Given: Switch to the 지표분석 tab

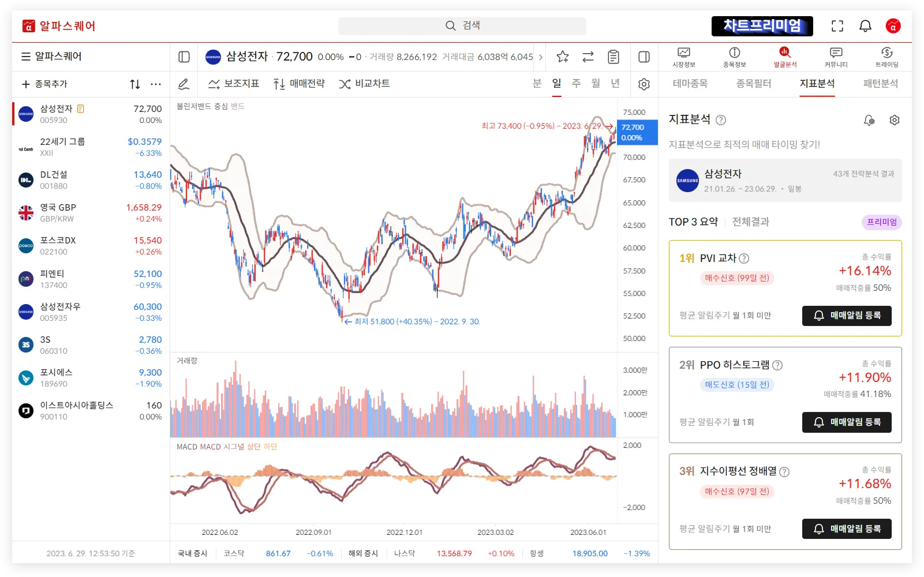Looking at the screenshot, I should [817, 84].
